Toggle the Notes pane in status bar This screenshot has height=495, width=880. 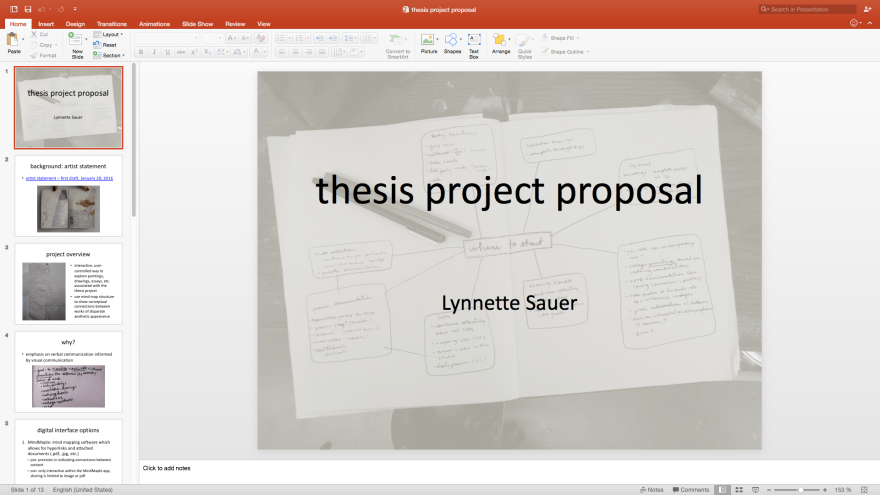click(x=652, y=490)
